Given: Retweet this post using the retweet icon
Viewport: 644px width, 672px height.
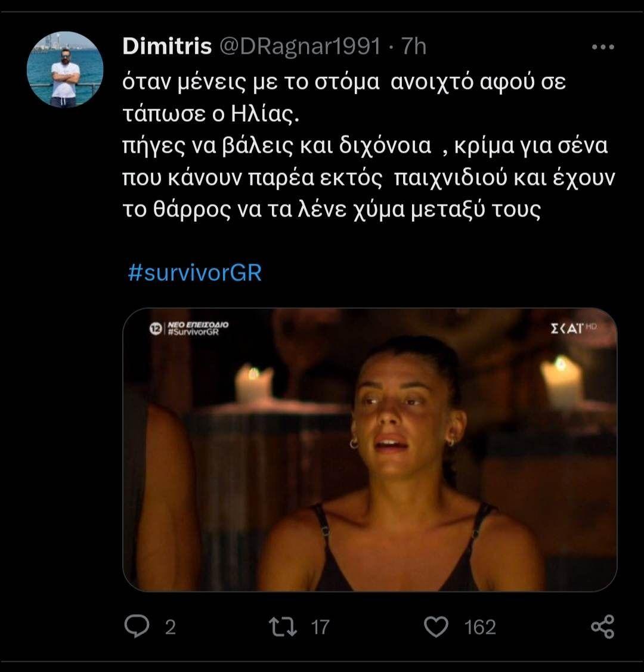Looking at the screenshot, I should 283,627.
